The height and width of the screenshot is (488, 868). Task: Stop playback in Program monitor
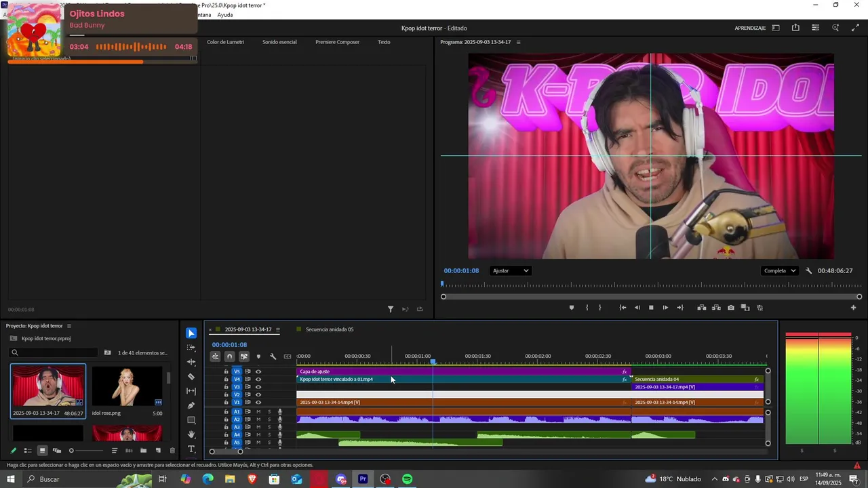pos(651,308)
